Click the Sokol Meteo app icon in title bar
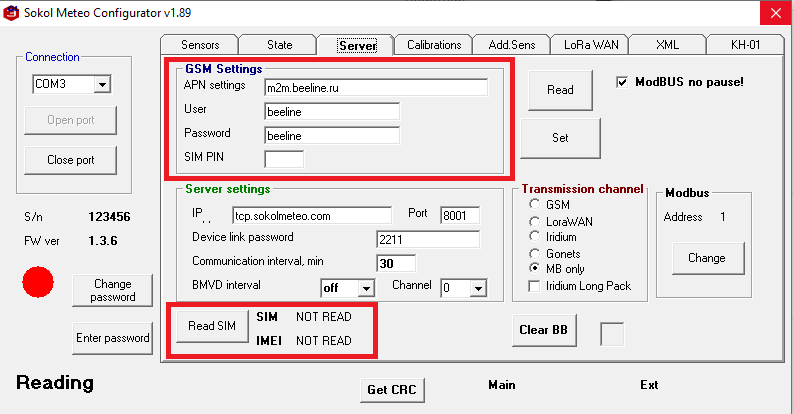Viewport: 794px width, 414px height. (11, 13)
